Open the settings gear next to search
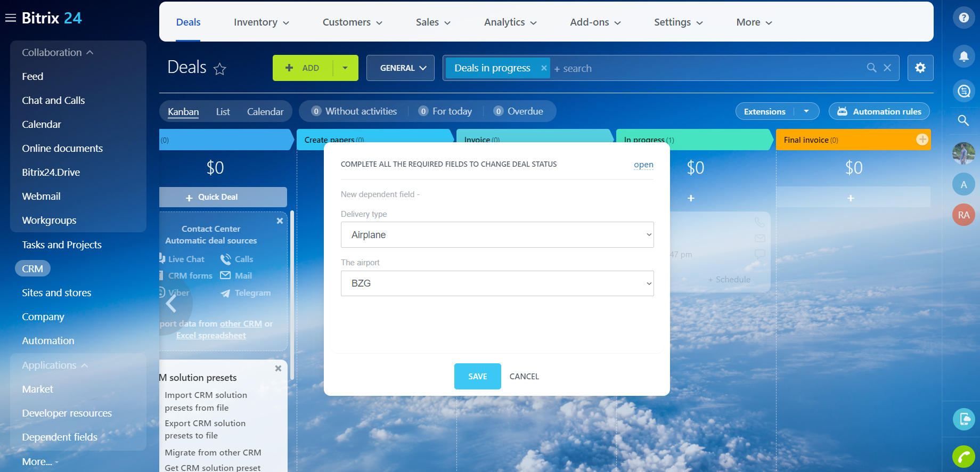The width and height of the screenshot is (980, 472). click(x=920, y=68)
